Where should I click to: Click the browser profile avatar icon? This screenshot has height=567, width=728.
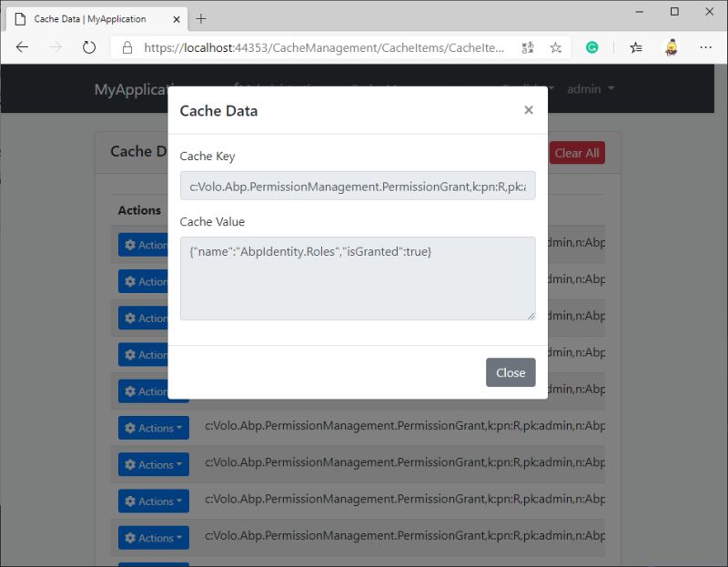(671, 47)
